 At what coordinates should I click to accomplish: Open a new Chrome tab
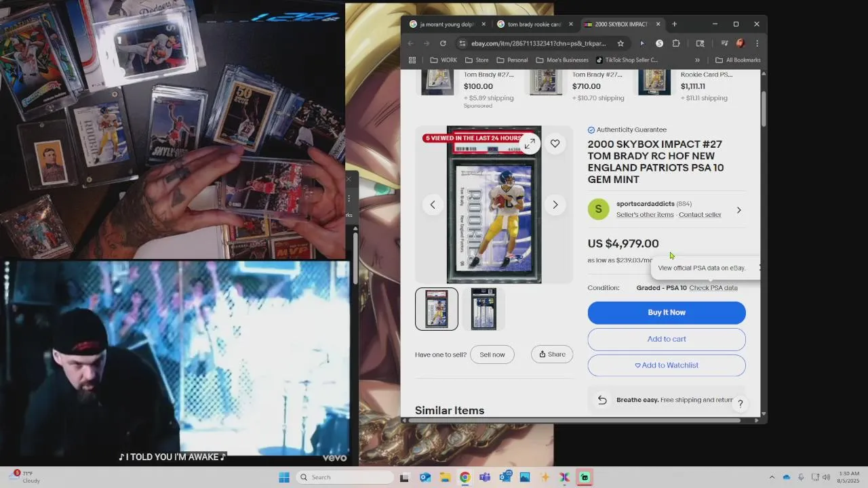[674, 24]
